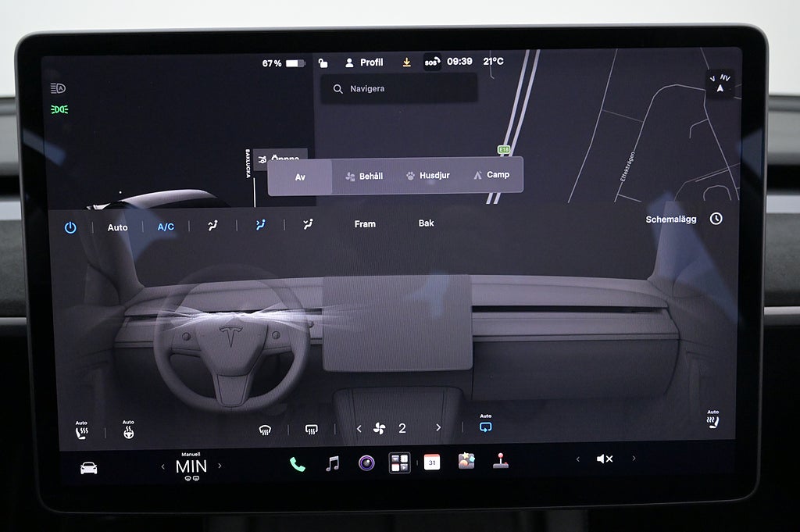
Task: Toggle Auto climate mode
Action: point(117,227)
